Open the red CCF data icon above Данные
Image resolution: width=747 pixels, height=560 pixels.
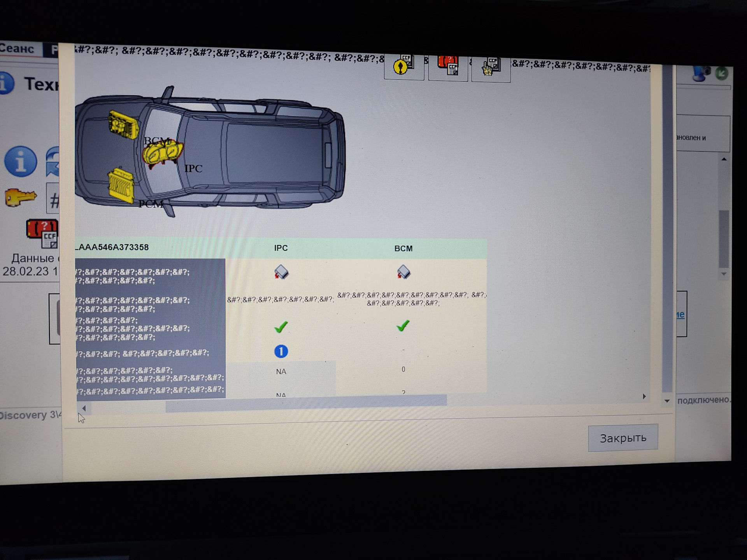[42, 233]
